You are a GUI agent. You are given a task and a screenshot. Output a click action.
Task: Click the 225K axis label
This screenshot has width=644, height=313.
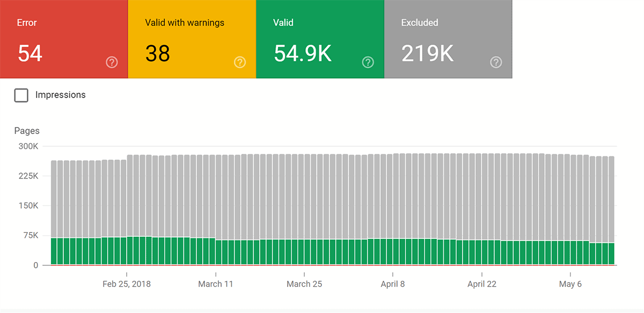(28, 176)
